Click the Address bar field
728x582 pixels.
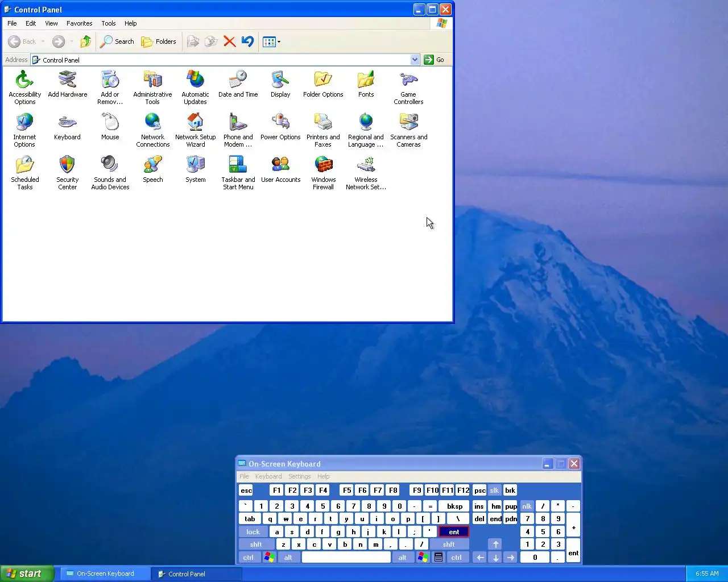coord(225,60)
